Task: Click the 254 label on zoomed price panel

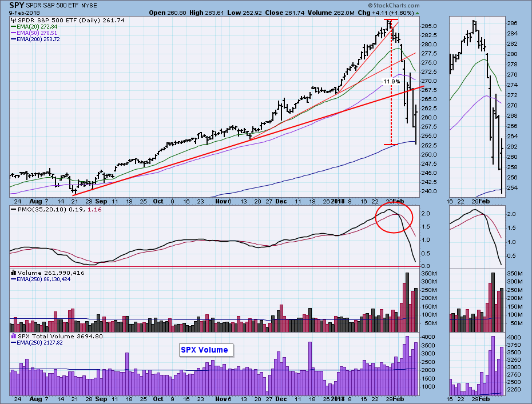Action: (x=513, y=188)
